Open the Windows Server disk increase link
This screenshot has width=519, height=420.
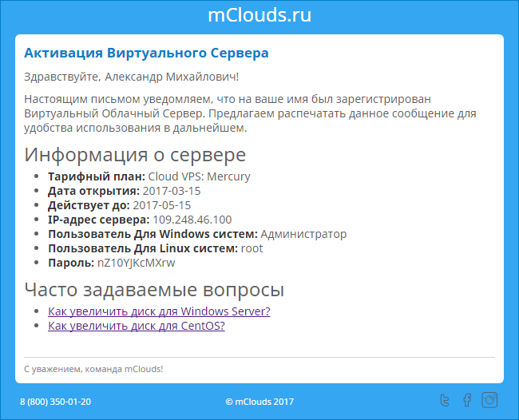coord(159,311)
